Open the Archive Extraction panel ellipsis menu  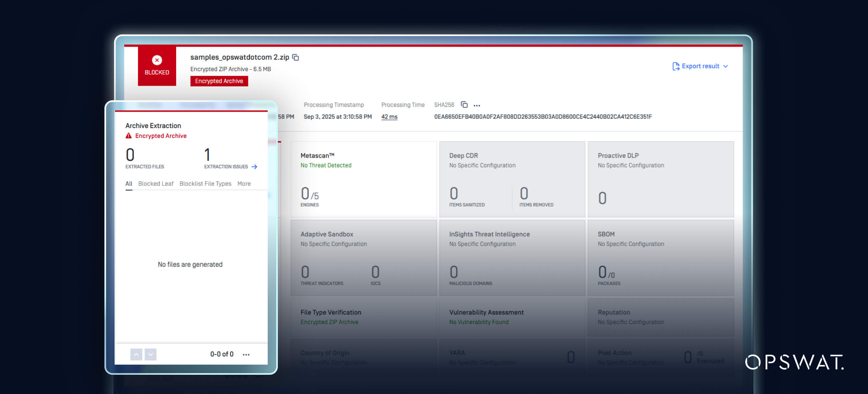coord(246,354)
